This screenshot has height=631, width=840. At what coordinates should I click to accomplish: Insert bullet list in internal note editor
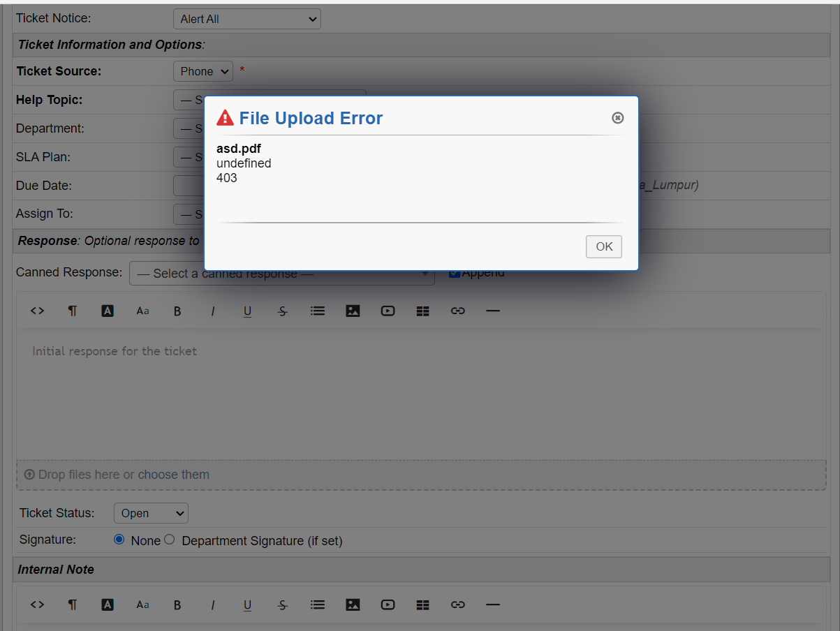coord(318,605)
